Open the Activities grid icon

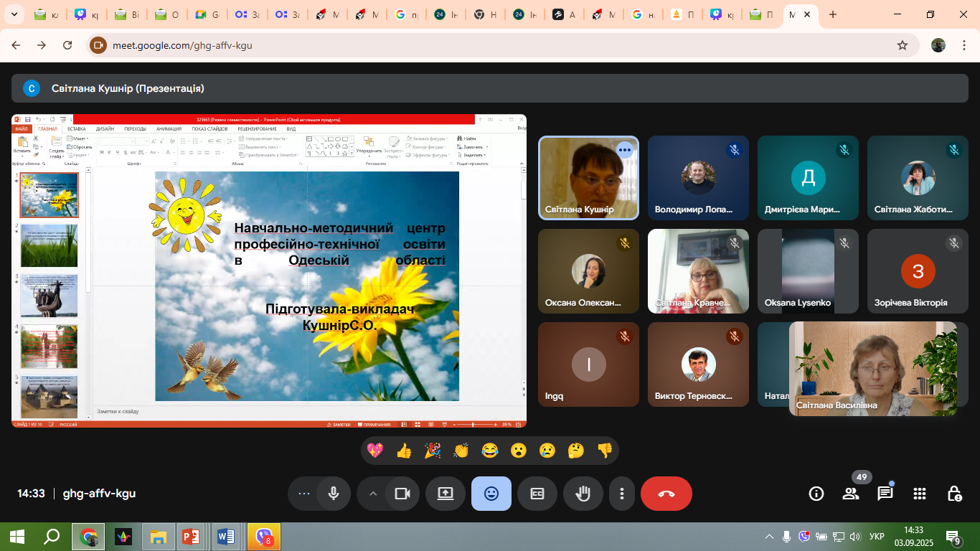(920, 494)
